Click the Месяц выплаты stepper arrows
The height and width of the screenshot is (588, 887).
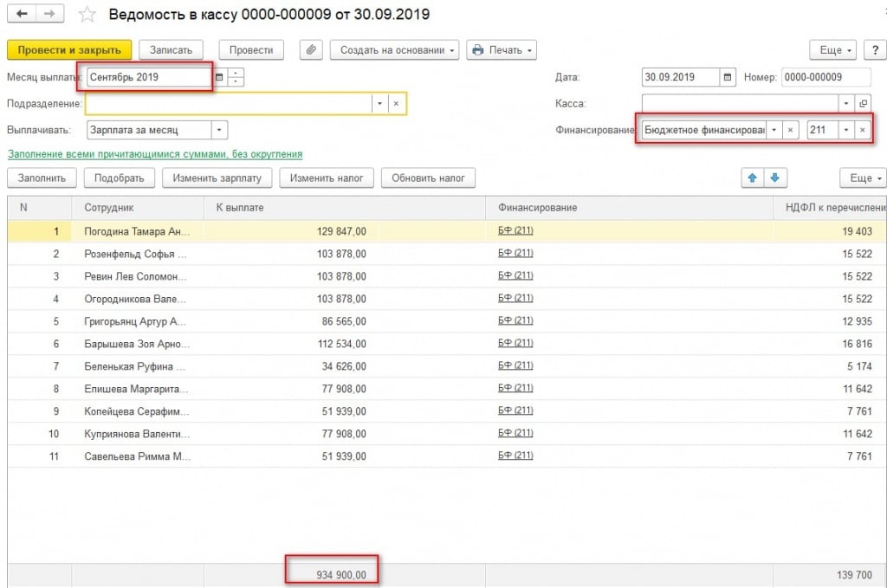[236, 77]
